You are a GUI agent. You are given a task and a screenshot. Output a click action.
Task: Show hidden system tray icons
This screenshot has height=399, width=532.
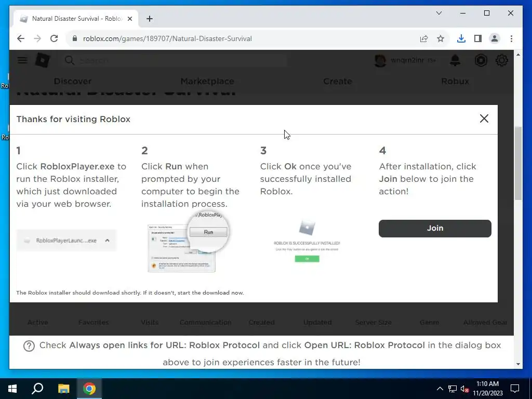440,389
